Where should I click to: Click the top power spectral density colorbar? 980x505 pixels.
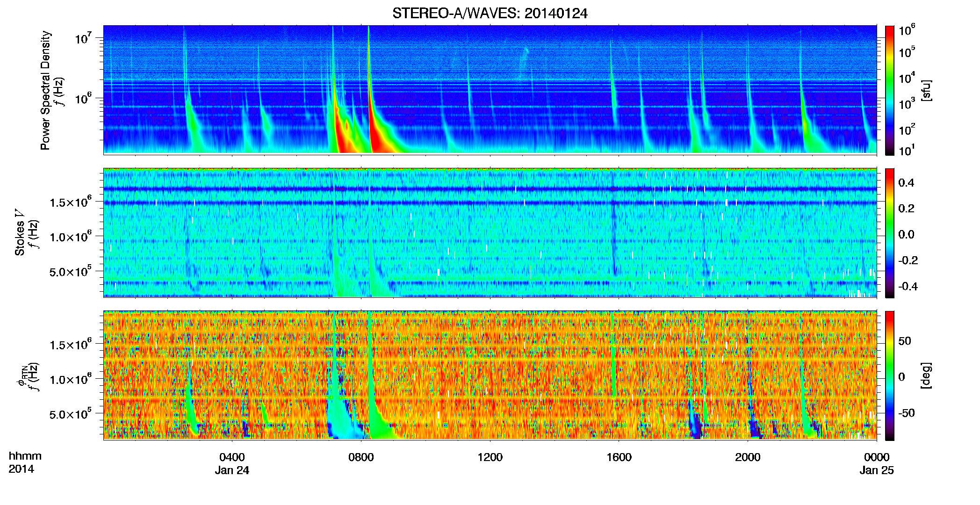pyautogui.click(x=890, y=90)
